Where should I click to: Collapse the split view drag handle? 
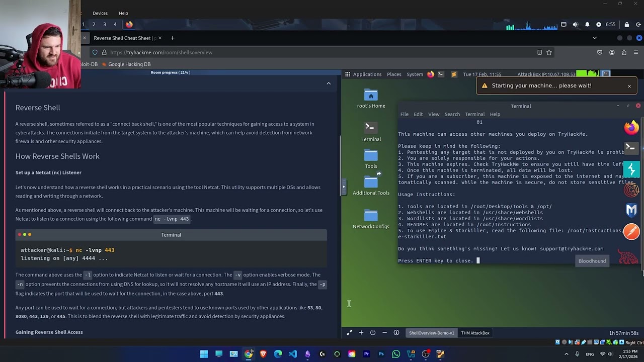pyautogui.click(x=344, y=187)
